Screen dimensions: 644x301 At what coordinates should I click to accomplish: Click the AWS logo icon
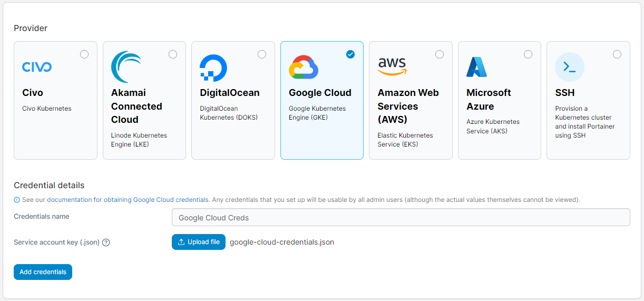(392, 66)
